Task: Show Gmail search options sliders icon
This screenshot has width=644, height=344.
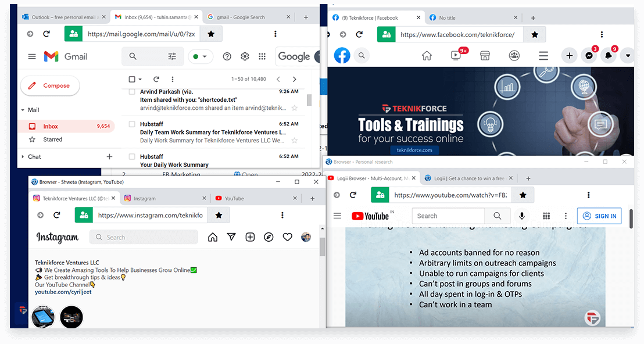Action: (172, 56)
